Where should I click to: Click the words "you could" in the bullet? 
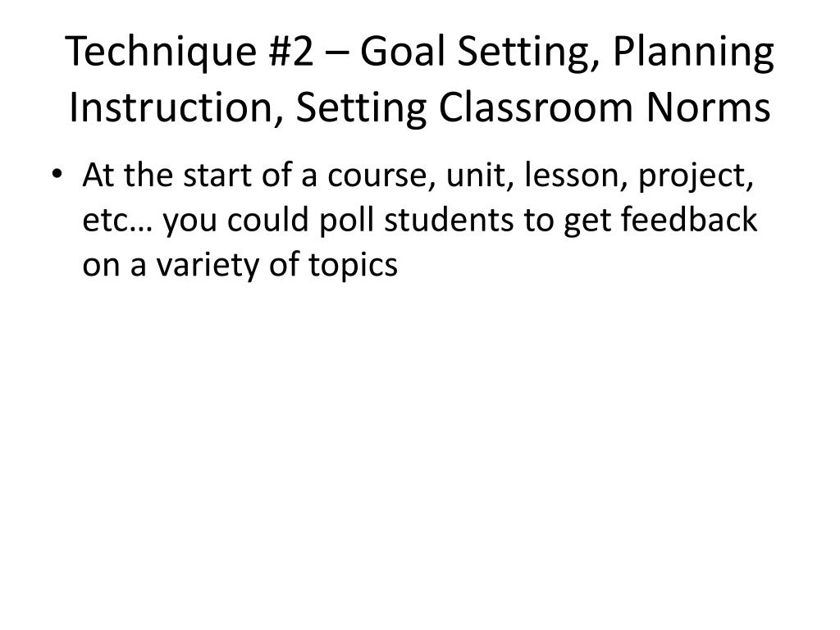click(235, 220)
